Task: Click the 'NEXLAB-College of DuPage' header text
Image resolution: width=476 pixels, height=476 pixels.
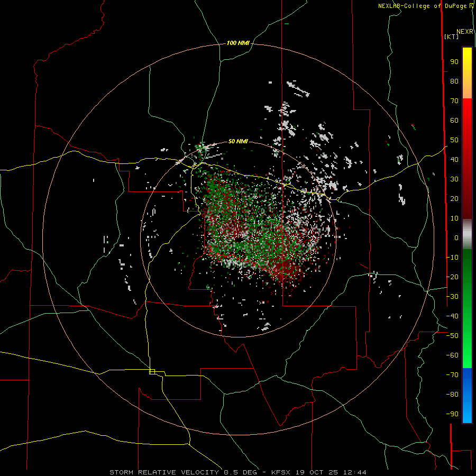Action: 423,6
